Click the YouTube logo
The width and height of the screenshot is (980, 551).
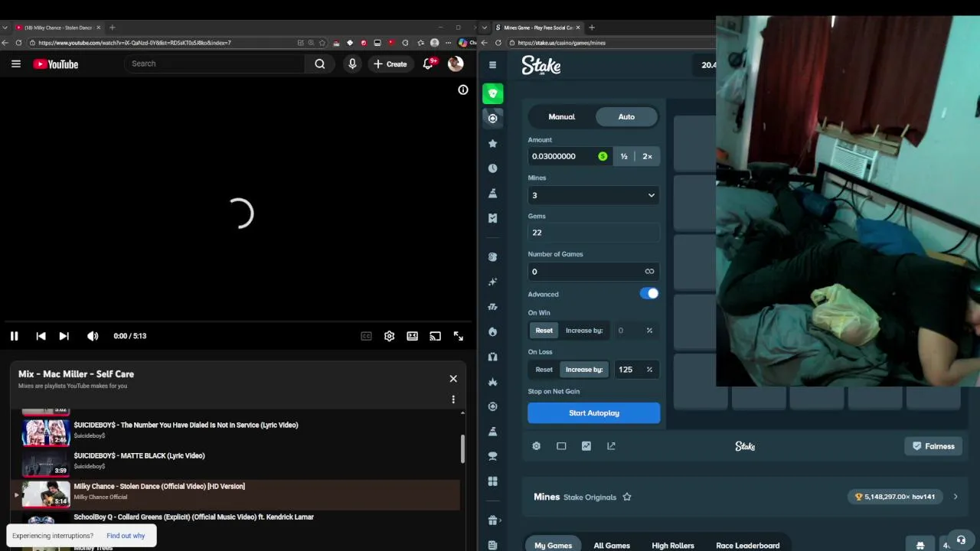click(x=56, y=64)
